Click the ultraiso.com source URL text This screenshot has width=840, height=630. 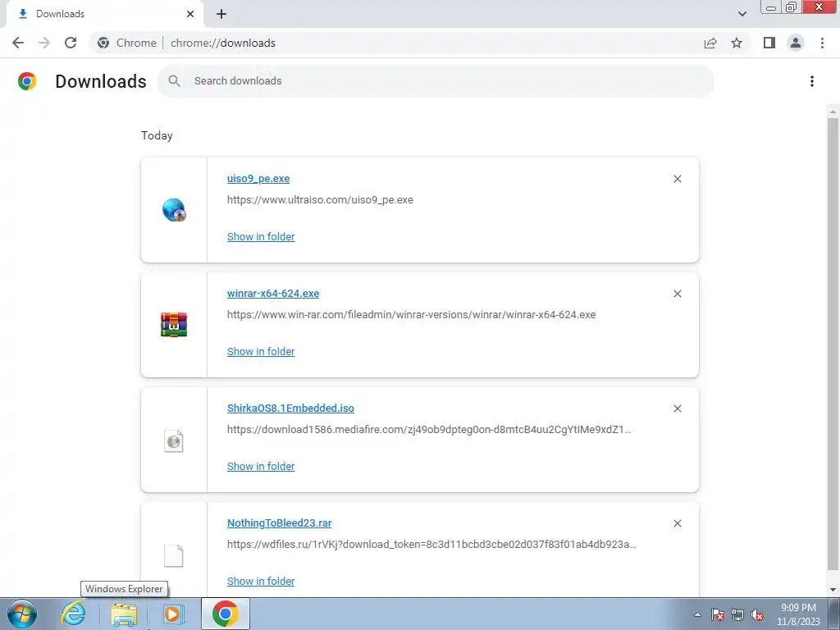pyautogui.click(x=320, y=200)
